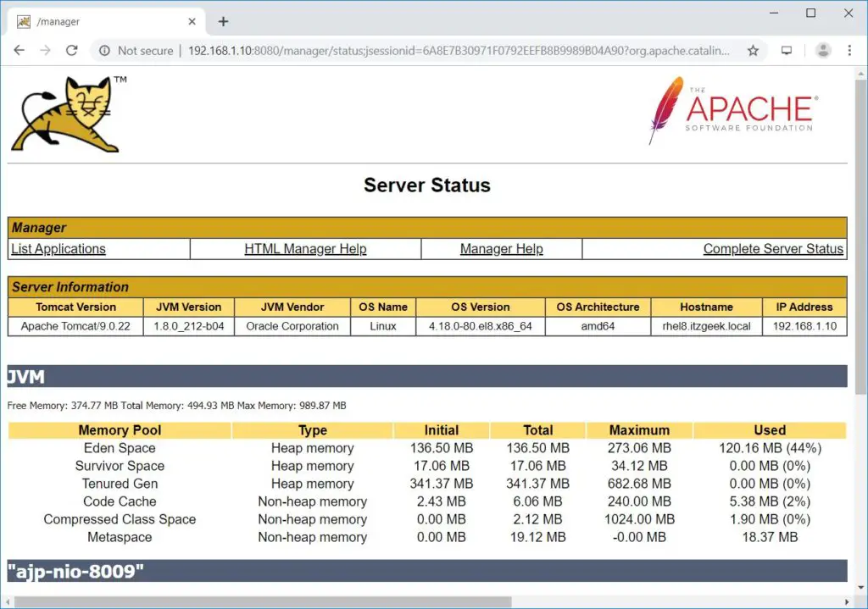Click the 192.168.1.10 IP address cell

click(804, 326)
